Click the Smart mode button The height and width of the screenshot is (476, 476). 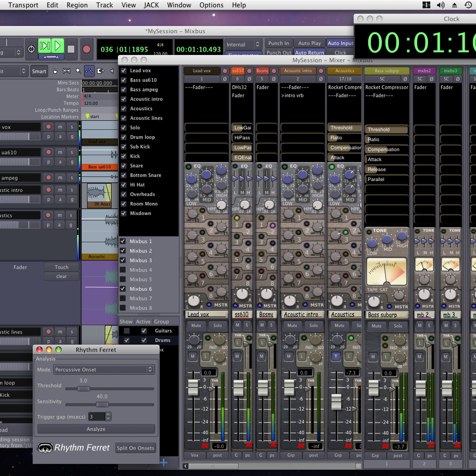point(39,71)
